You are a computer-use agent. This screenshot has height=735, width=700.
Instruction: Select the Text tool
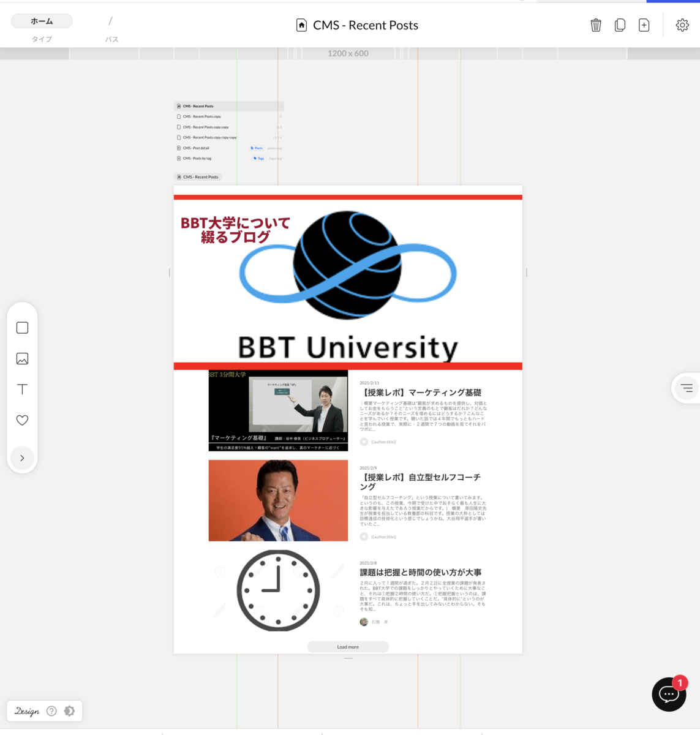pyautogui.click(x=22, y=389)
